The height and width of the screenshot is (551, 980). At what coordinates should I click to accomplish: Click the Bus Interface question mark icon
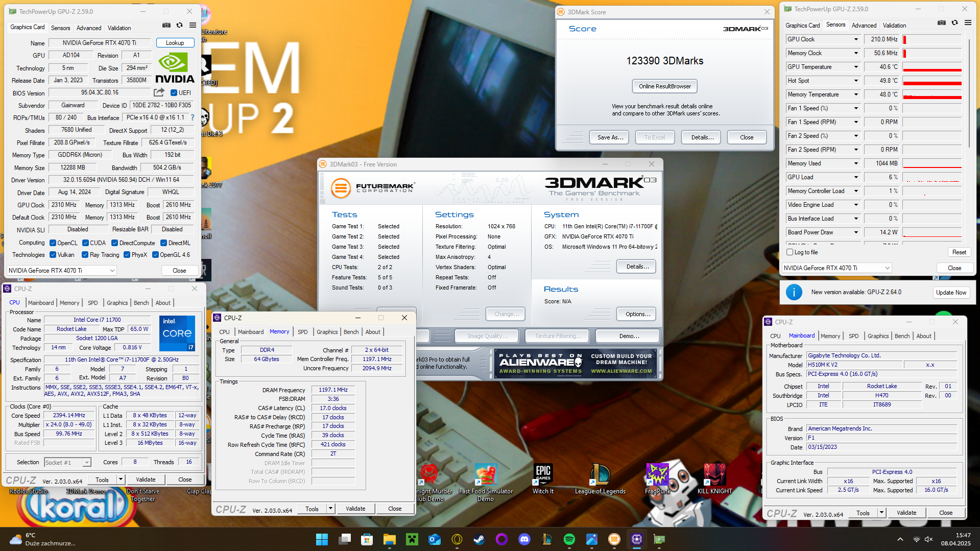pyautogui.click(x=193, y=117)
